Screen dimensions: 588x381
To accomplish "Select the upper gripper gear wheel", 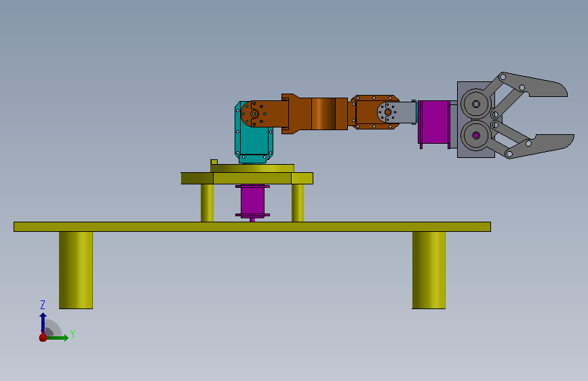I will coord(476,104).
